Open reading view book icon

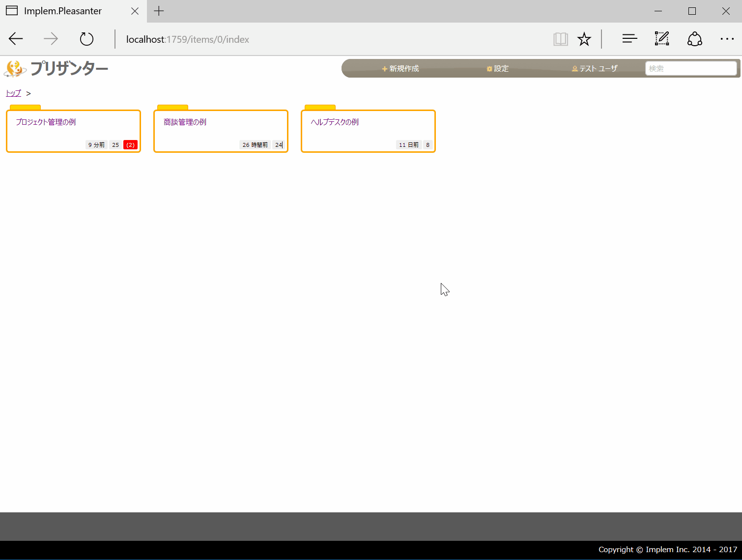pyautogui.click(x=560, y=39)
